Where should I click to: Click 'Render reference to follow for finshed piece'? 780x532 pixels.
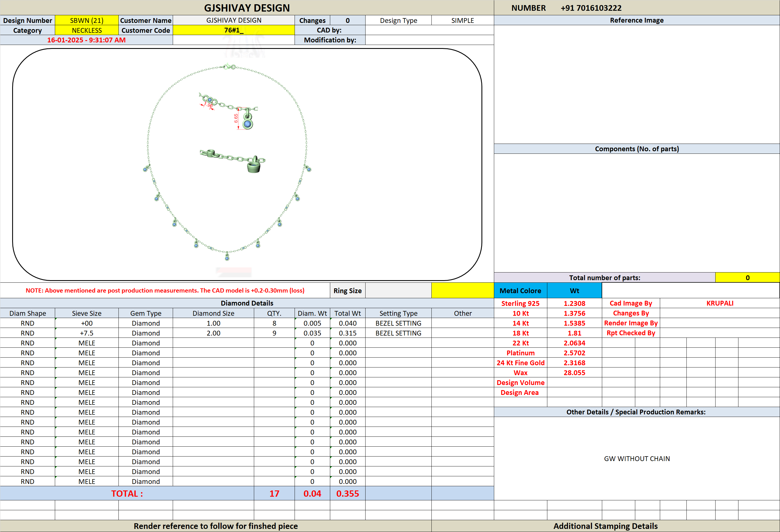[x=215, y=526]
